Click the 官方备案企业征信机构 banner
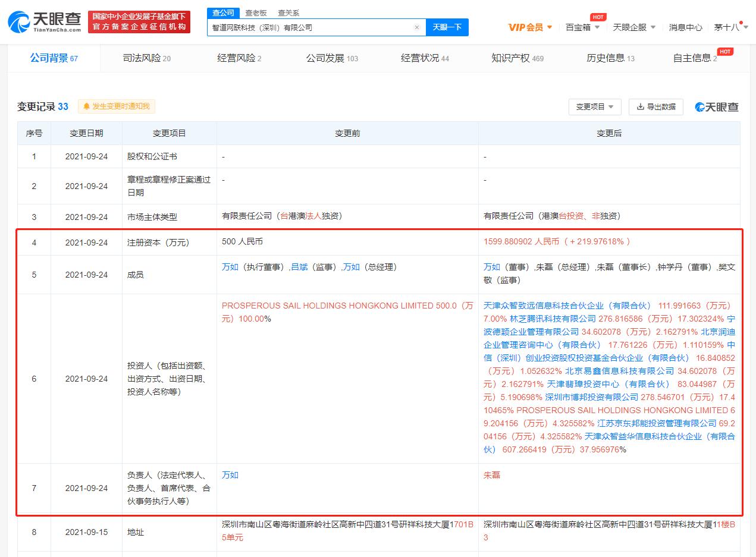This screenshot has width=756, height=557. (139, 22)
